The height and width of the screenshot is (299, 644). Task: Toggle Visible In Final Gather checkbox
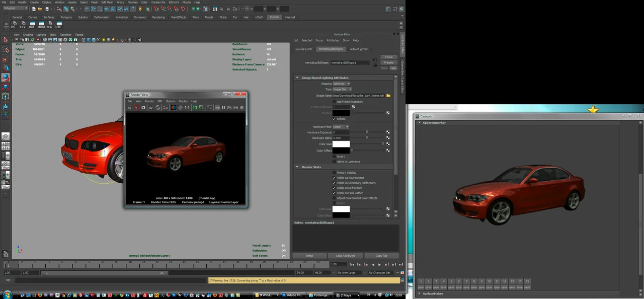334,193
